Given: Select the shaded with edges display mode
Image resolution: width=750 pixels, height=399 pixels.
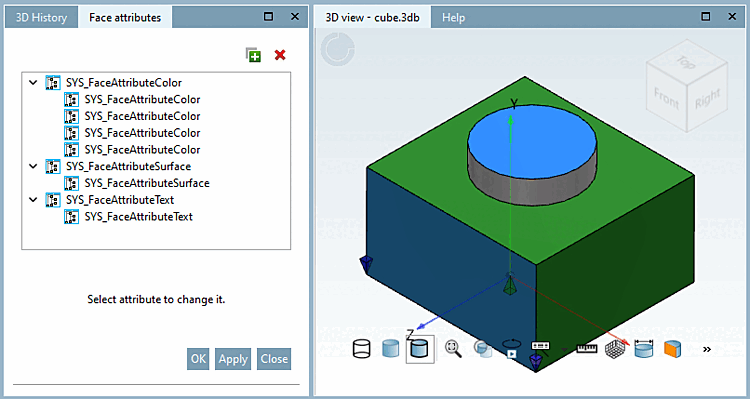Looking at the screenshot, I should point(420,349).
